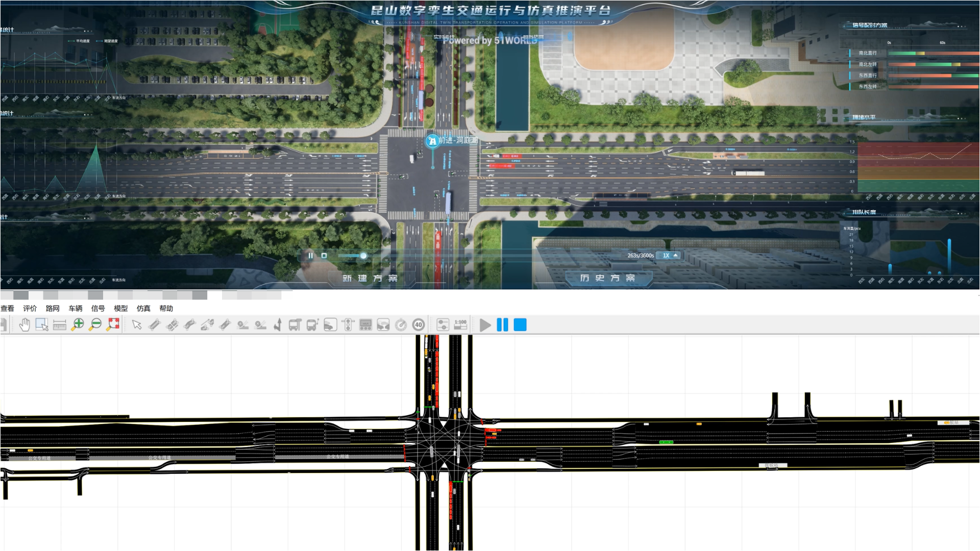Pause the digital twin simulation playback
Viewport: 980px width, 551px height.
310,256
